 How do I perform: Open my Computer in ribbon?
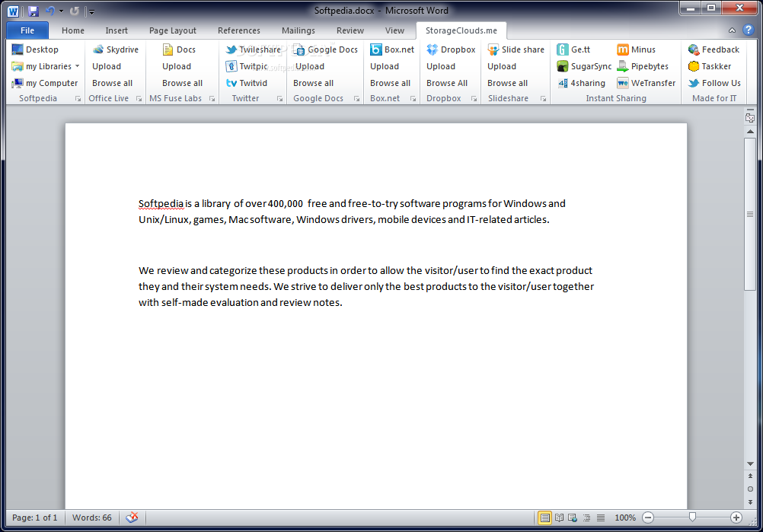[x=45, y=83]
